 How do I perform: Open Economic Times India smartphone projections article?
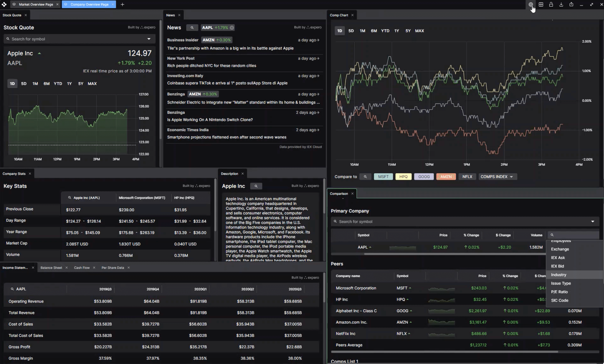tap(226, 137)
